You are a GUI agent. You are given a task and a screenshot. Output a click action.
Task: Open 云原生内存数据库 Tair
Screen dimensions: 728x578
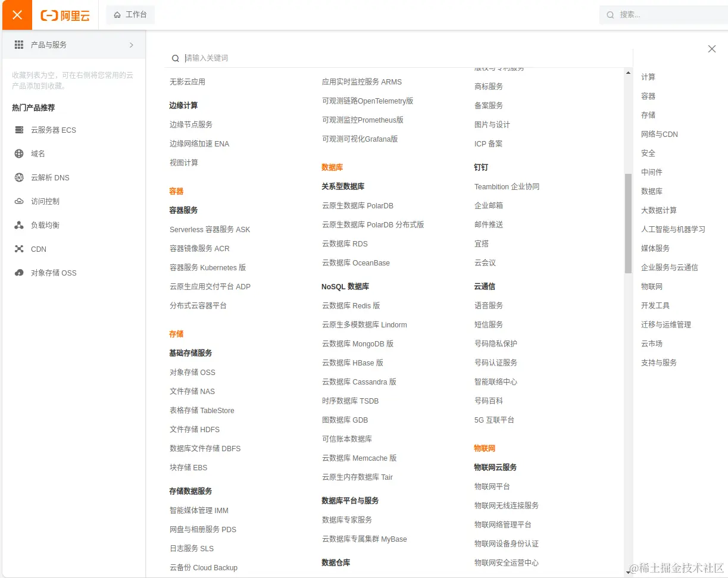[357, 477]
